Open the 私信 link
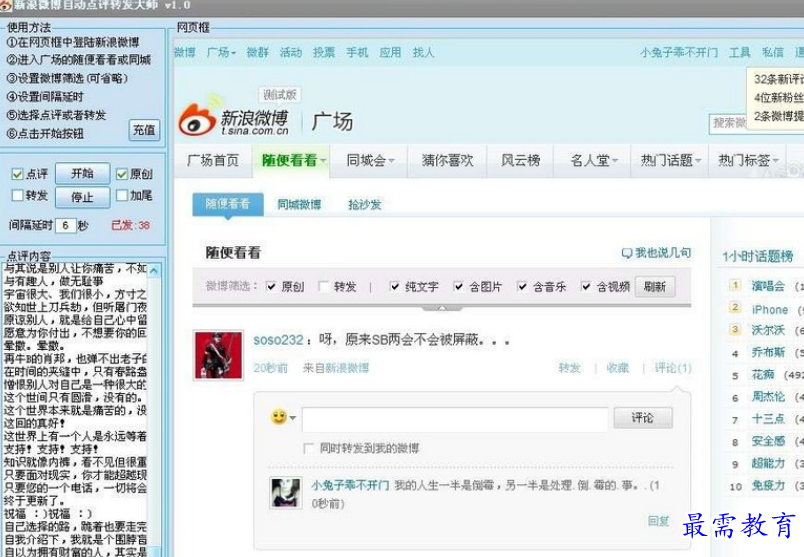This screenshot has height=557, width=804. (773, 52)
